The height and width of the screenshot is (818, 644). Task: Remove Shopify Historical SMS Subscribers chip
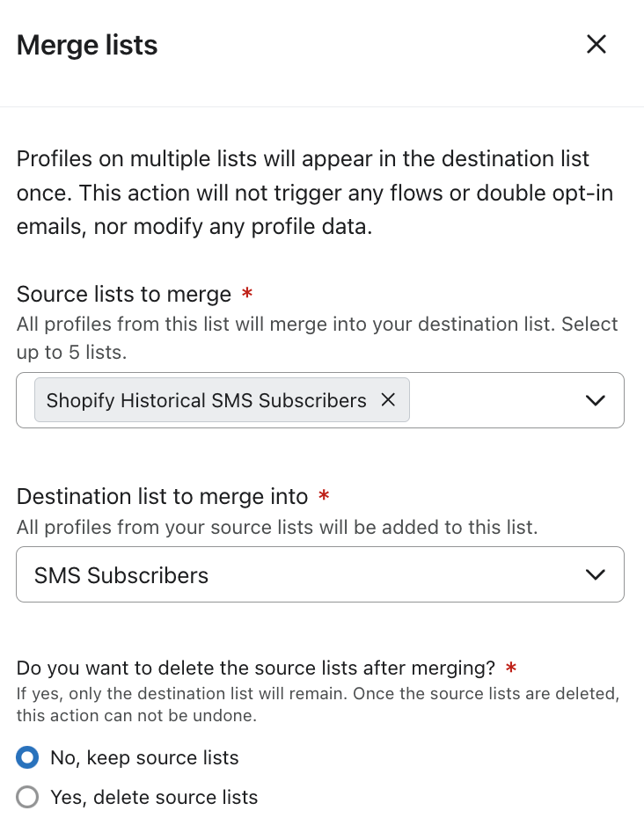coord(388,400)
